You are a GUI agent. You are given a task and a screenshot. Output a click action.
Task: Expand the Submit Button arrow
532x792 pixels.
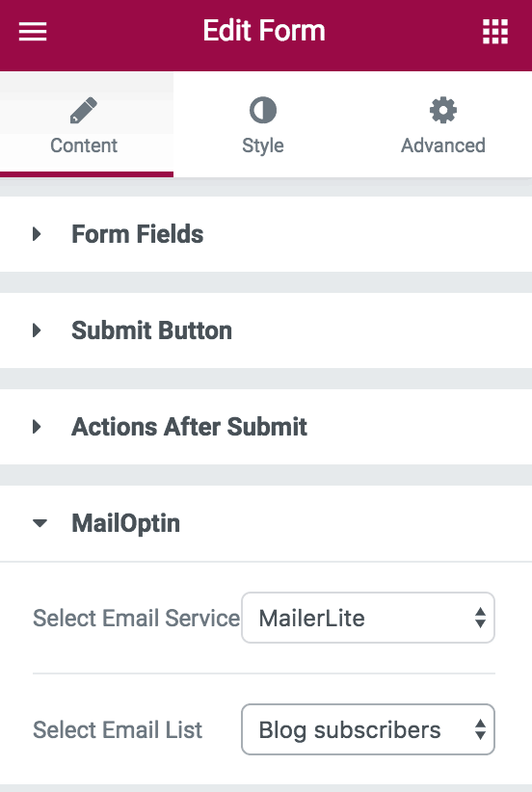37,330
